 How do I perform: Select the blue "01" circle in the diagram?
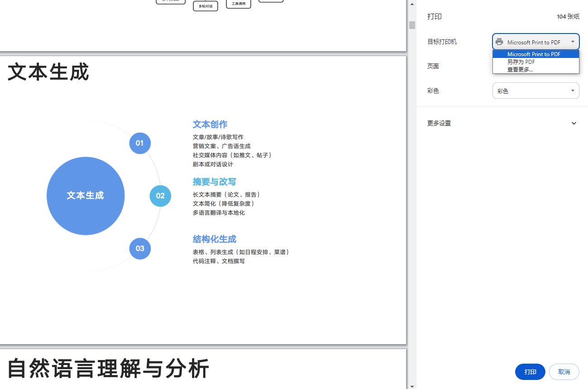[140, 143]
